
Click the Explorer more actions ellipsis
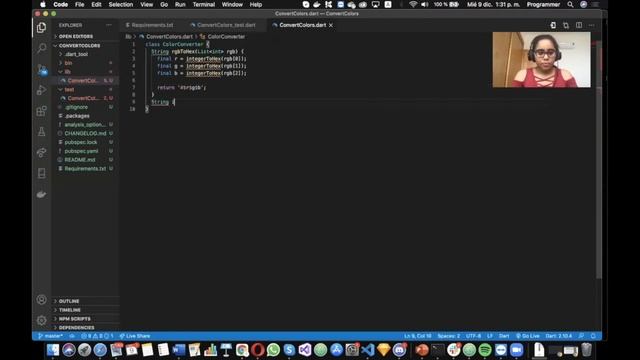click(x=109, y=25)
